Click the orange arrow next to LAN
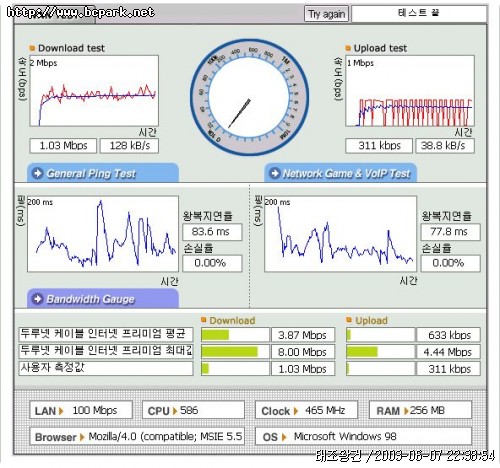Image resolution: width=500 pixels, height=468 pixels. (x=61, y=411)
